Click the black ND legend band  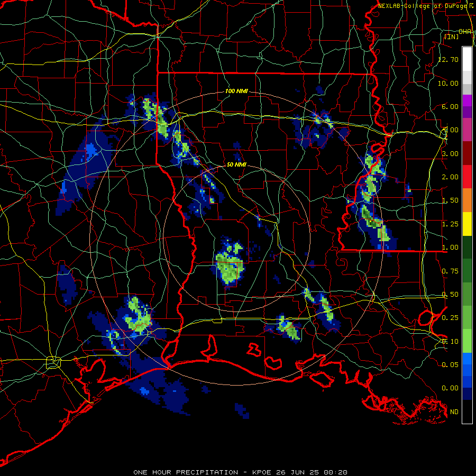(x=467, y=411)
